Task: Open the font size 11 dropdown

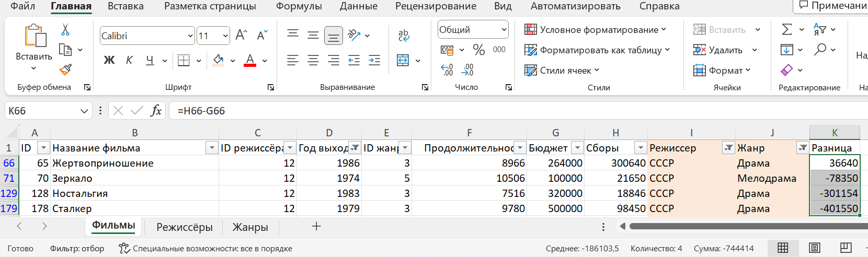Action: (225, 36)
